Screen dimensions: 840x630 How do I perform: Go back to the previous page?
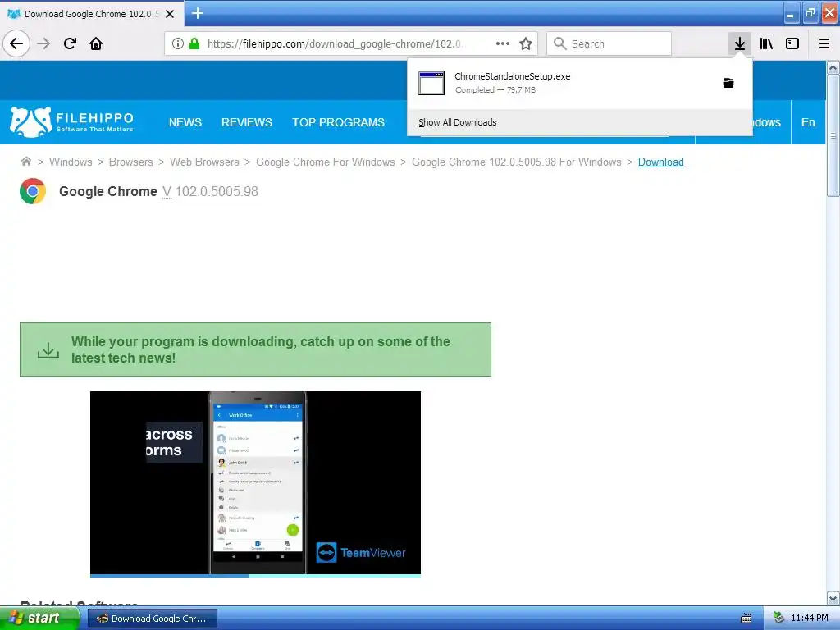pos(16,43)
